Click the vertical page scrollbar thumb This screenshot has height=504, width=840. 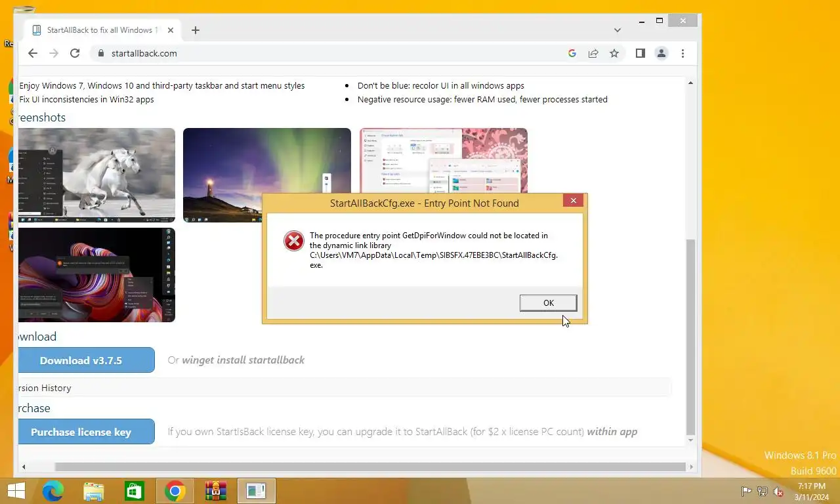click(x=690, y=336)
